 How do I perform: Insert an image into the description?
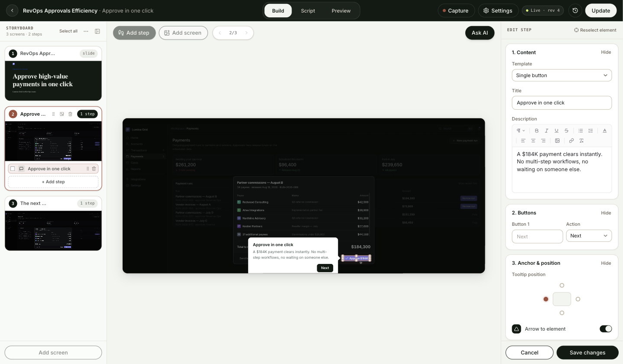(x=557, y=140)
